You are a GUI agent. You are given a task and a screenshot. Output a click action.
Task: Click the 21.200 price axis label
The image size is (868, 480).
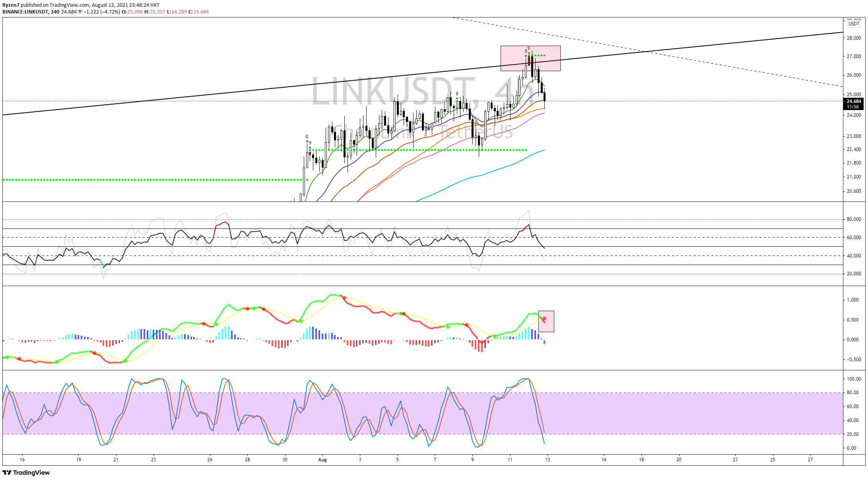[x=854, y=177]
